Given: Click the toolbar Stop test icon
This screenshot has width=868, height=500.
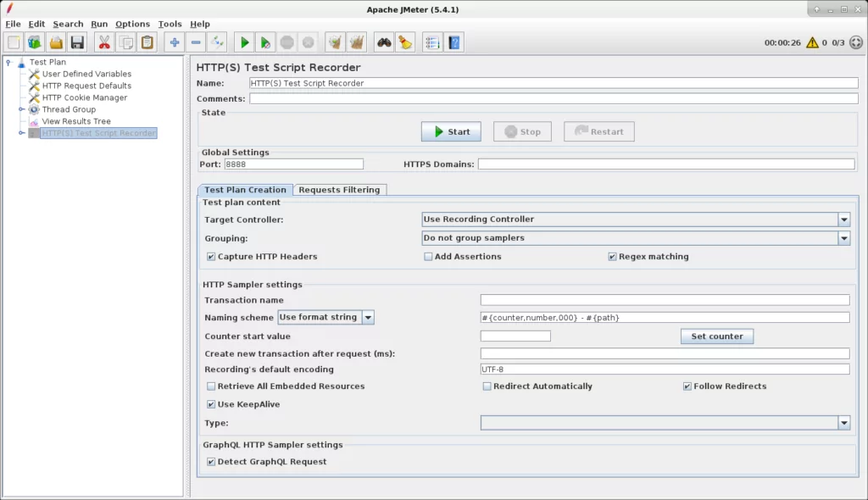Looking at the screenshot, I should [x=287, y=42].
